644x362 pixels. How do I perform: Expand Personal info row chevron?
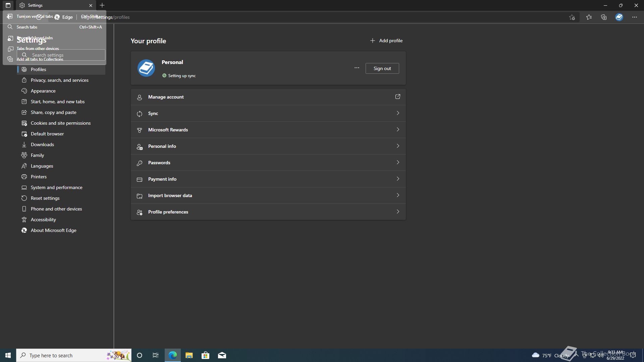click(398, 146)
